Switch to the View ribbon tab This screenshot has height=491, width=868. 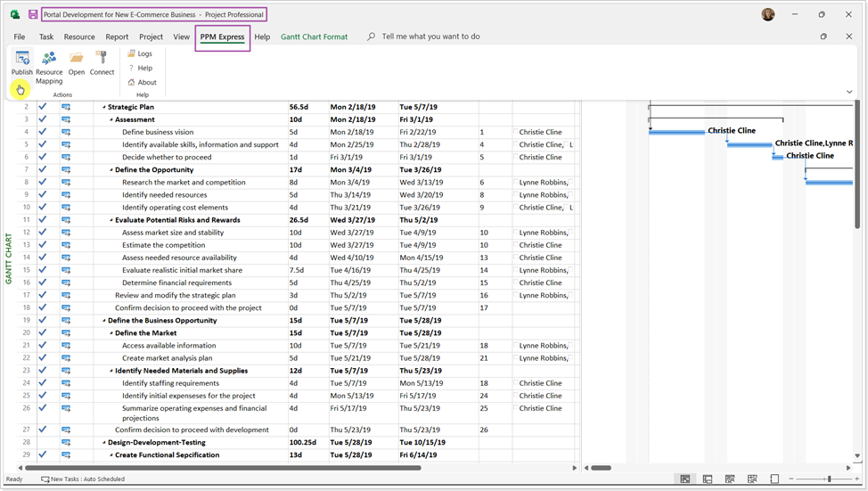coord(181,37)
